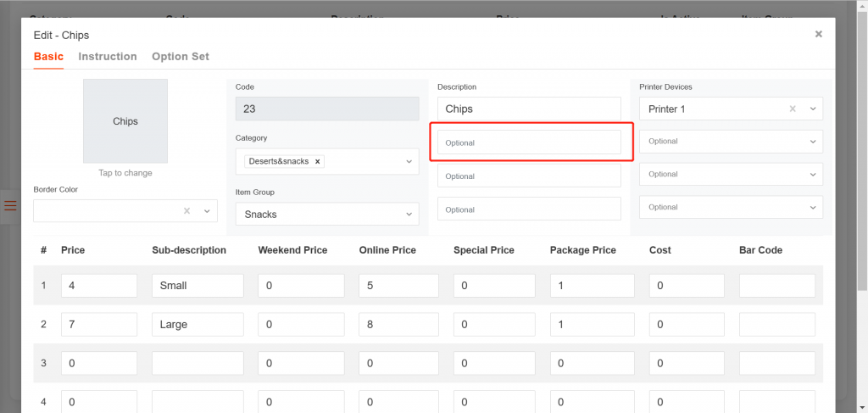The image size is (868, 413).
Task: Clear the Printer 1 selection
Action: 793,109
